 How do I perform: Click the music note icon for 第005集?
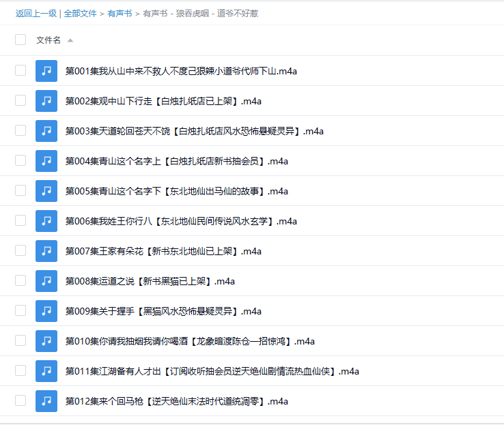tap(46, 191)
